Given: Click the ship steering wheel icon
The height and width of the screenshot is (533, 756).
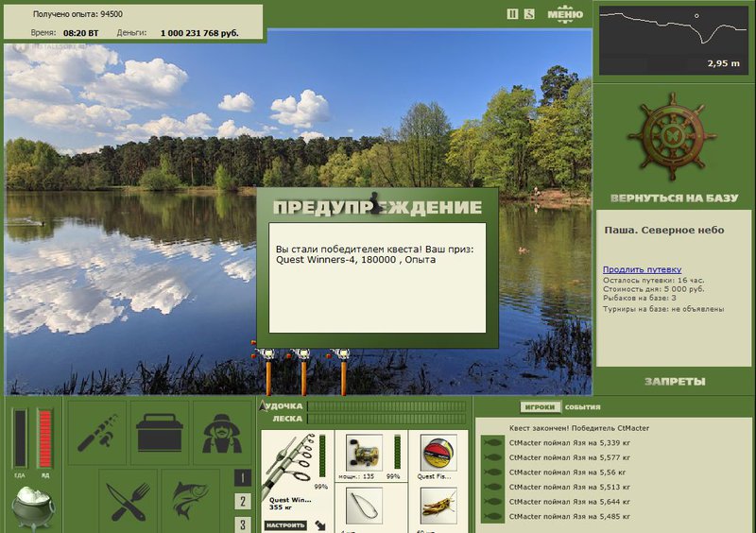Looking at the screenshot, I should coord(672,137).
